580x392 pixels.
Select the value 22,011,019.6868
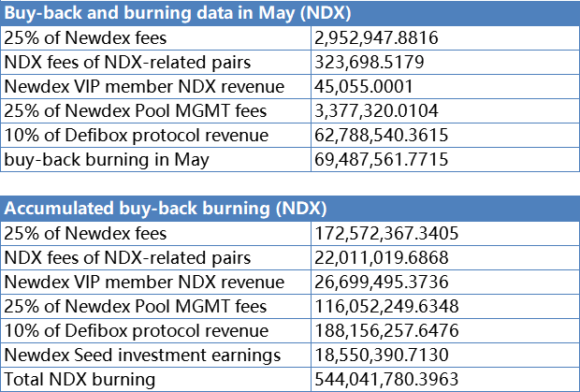tap(382, 258)
